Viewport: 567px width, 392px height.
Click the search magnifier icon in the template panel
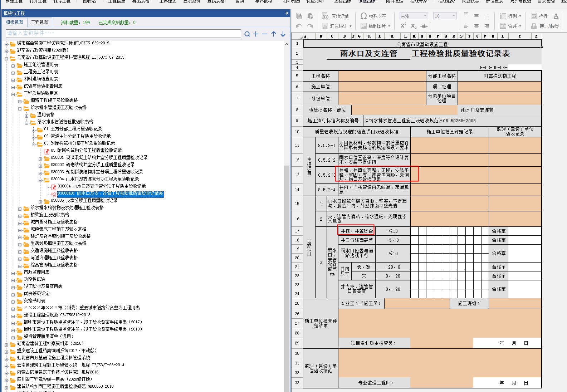tap(247, 34)
